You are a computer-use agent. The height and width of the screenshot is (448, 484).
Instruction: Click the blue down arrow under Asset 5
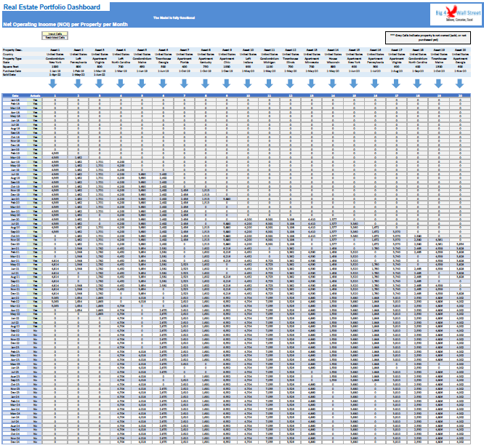point(142,84)
